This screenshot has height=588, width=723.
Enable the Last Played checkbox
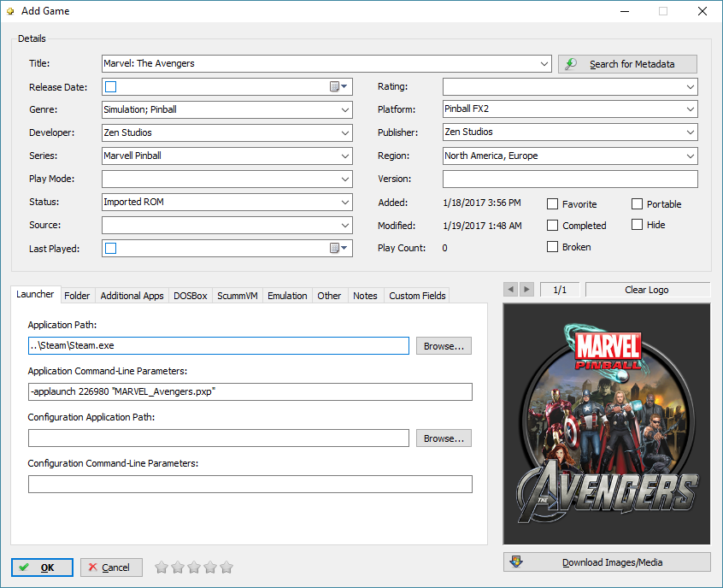(x=110, y=248)
